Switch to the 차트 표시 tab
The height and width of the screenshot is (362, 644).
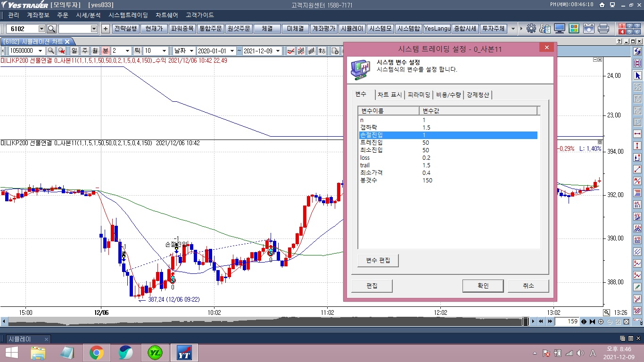click(x=389, y=95)
